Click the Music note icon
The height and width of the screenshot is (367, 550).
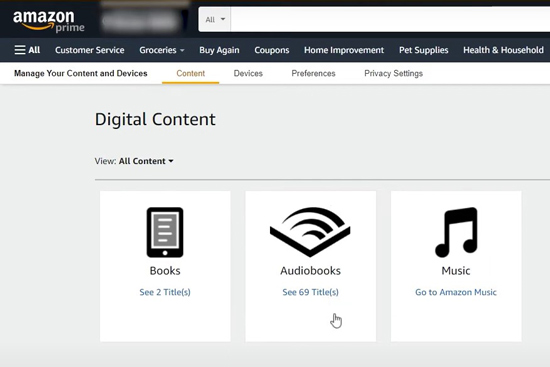tap(456, 232)
